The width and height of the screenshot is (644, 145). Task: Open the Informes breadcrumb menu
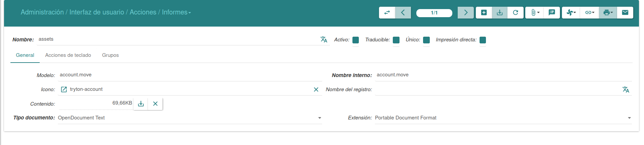coord(176,12)
